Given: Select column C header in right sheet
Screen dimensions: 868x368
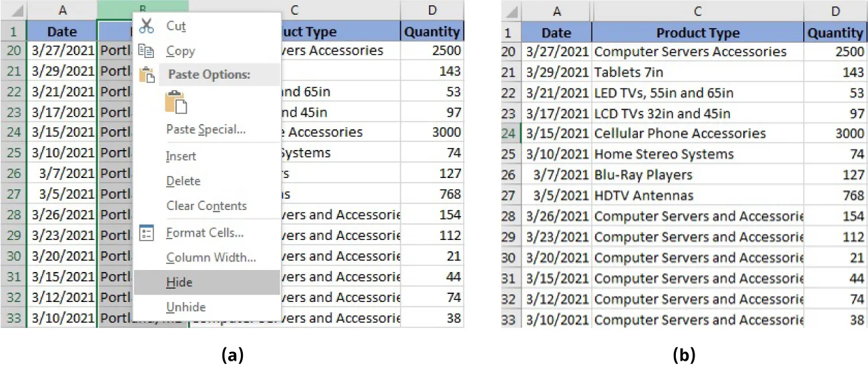Looking at the screenshot, I should coord(697,11).
